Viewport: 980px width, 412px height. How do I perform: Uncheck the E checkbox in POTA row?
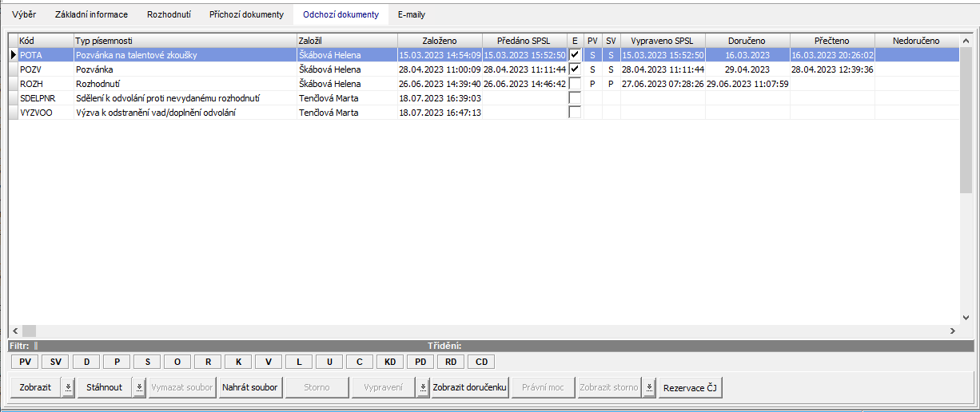click(x=575, y=55)
